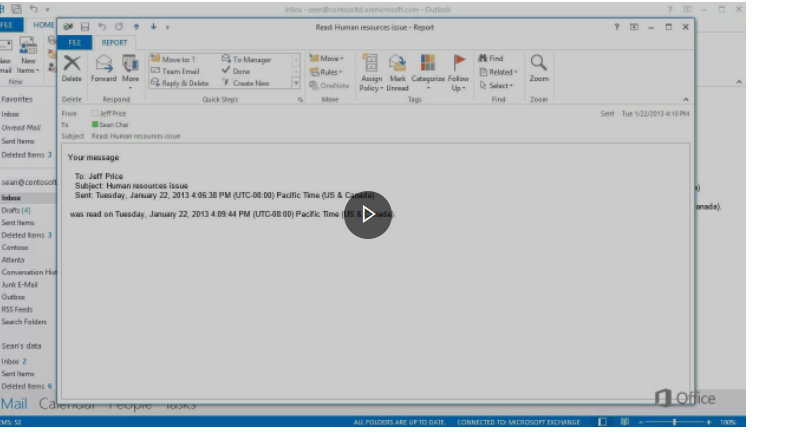The image size is (793, 439).
Task: Open the Related dropdown
Action: 498,72
